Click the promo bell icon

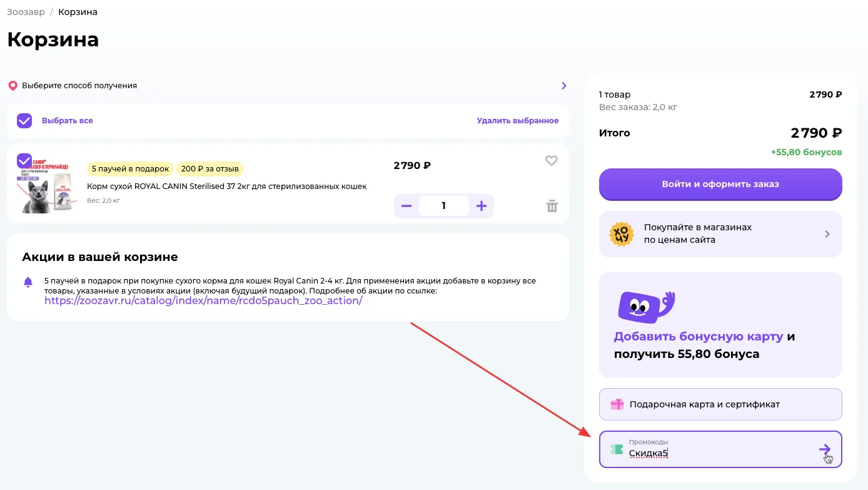click(28, 282)
